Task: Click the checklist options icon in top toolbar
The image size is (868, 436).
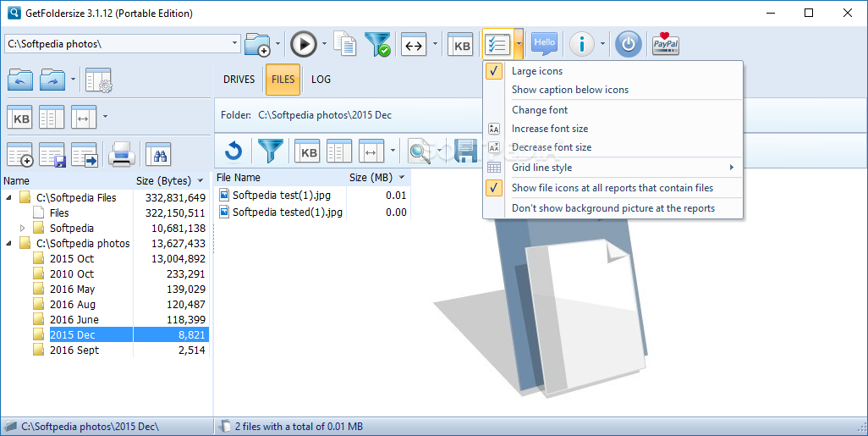Action: (497, 44)
